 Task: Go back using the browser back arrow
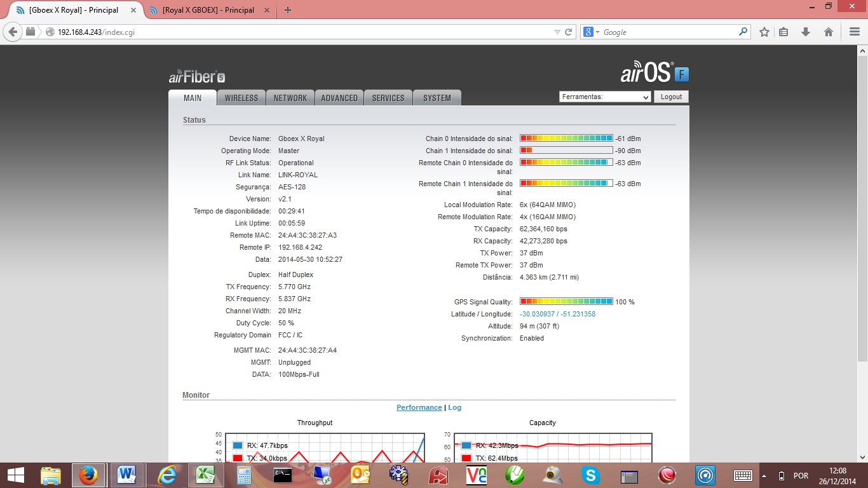click(13, 32)
